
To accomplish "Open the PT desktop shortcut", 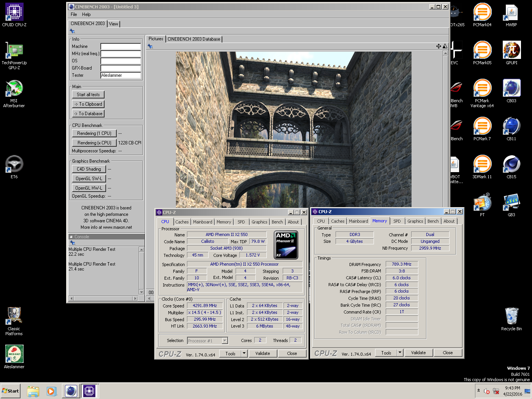I will [482, 205].
